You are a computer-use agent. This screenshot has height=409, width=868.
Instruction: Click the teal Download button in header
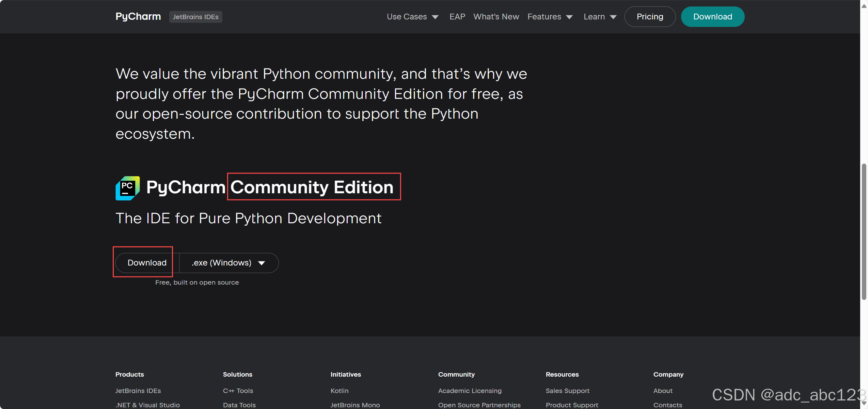click(712, 17)
